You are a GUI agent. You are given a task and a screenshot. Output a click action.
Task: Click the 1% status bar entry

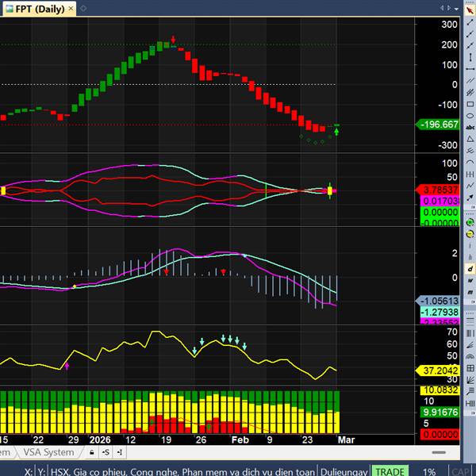coord(428,472)
